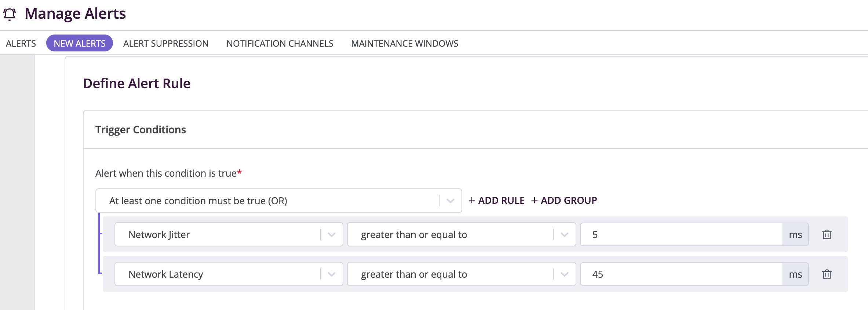Image resolution: width=868 pixels, height=310 pixels.
Task: Click ADD RULE text link
Action: [x=502, y=201]
